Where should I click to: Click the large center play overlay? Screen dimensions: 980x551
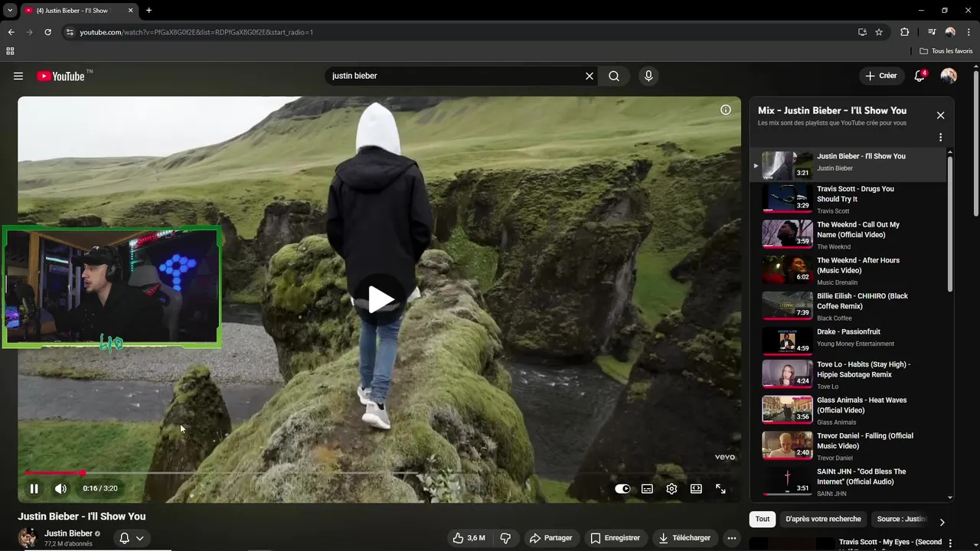(x=380, y=299)
